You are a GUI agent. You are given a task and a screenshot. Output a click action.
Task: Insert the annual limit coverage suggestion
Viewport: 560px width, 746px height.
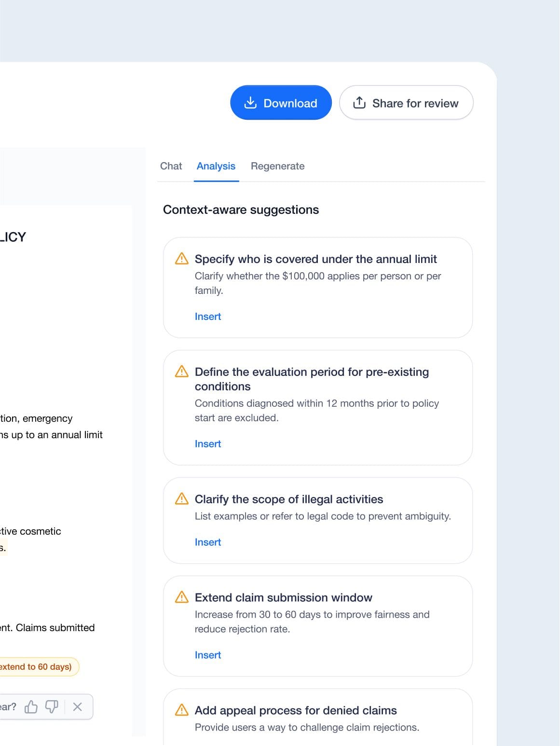(x=208, y=317)
